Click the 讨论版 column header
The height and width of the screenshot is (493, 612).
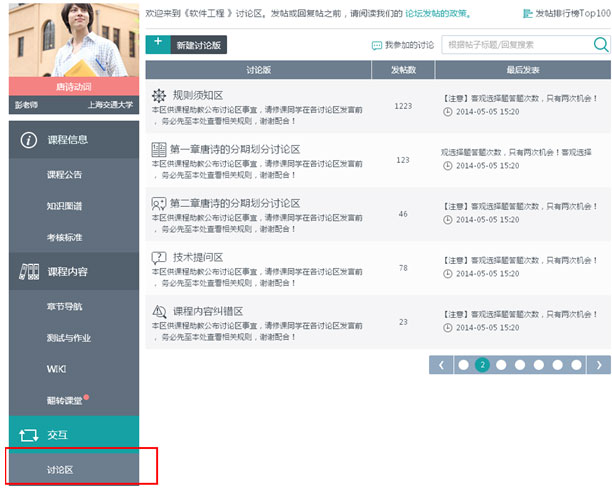[258, 70]
